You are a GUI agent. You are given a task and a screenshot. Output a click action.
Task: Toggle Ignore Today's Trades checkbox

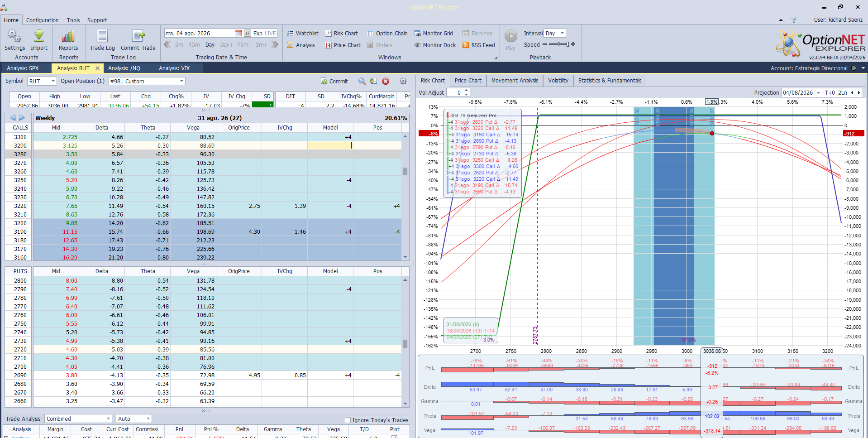click(x=348, y=420)
